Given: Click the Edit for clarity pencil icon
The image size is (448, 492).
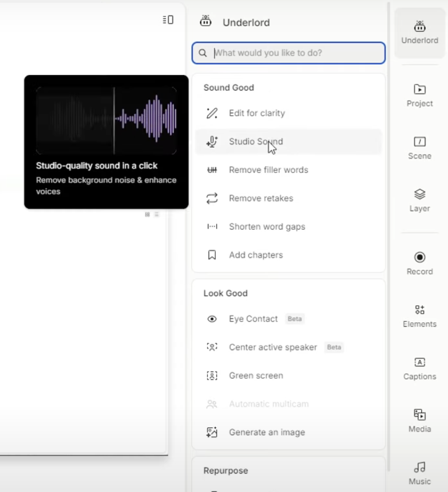Looking at the screenshot, I should coord(212,113).
